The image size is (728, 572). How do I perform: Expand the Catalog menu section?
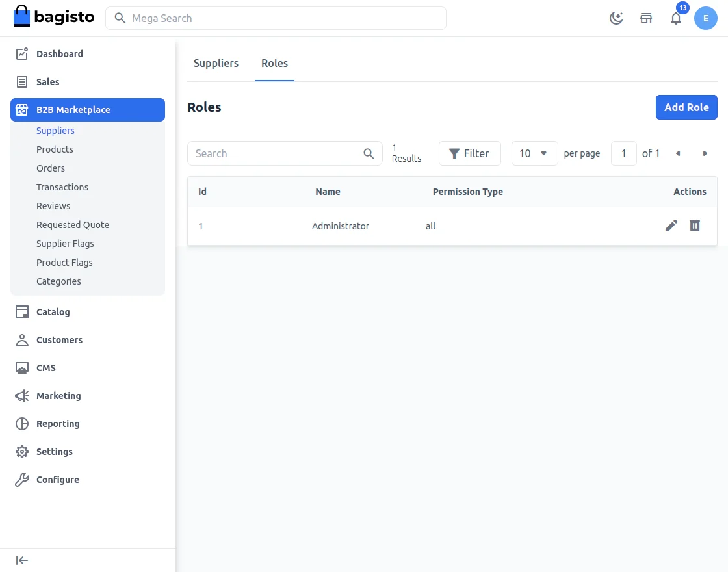point(53,312)
